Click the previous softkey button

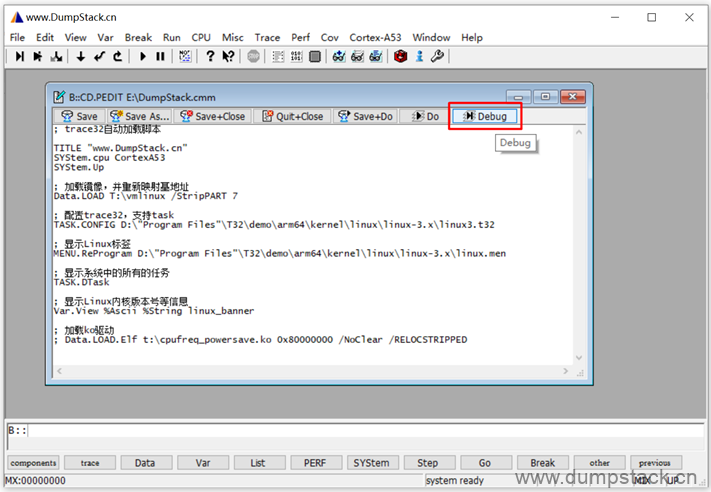pos(655,463)
